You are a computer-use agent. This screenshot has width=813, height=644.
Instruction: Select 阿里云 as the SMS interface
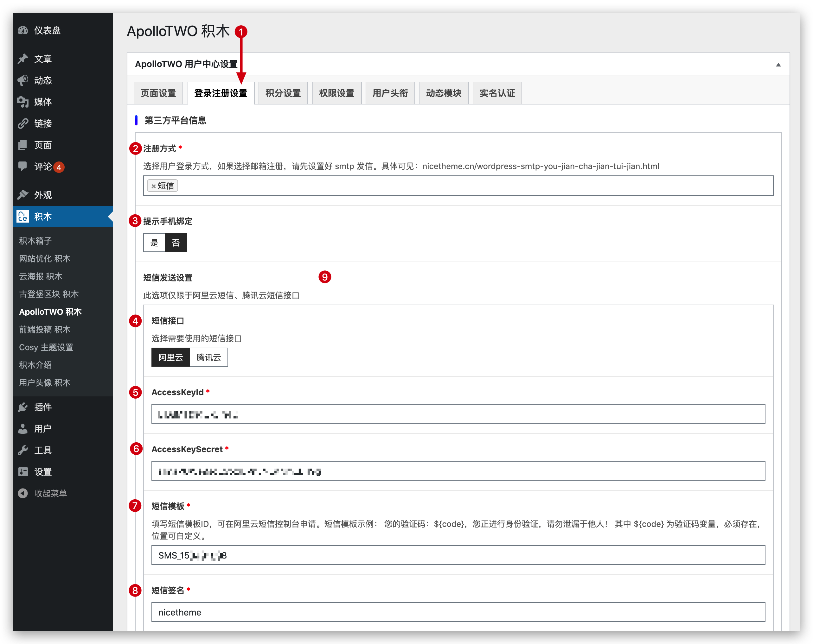pos(170,357)
